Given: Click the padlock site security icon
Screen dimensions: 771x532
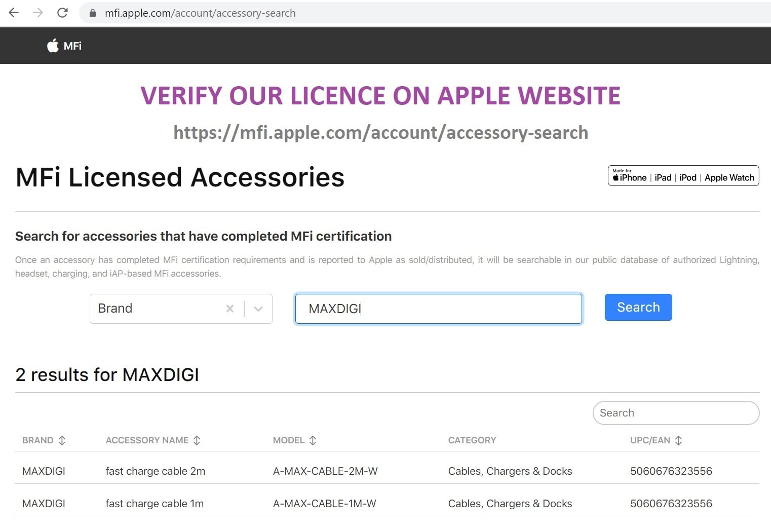Looking at the screenshot, I should tap(93, 13).
